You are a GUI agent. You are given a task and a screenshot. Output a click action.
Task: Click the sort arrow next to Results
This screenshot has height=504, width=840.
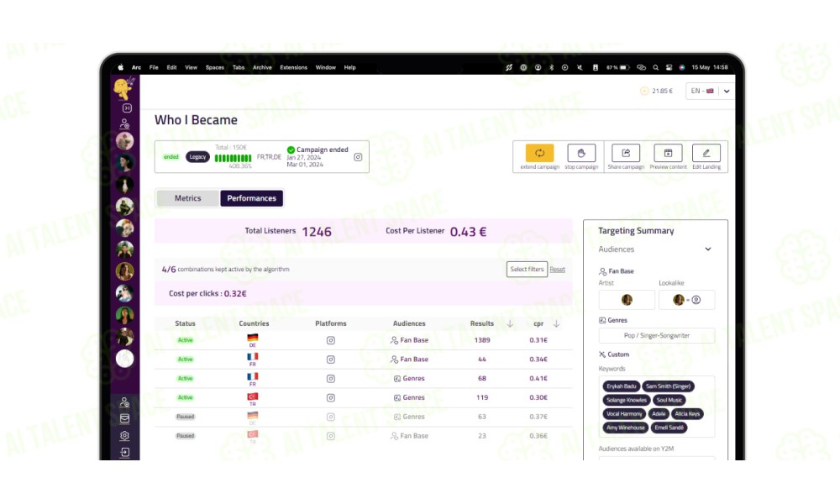click(x=510, y=323)
